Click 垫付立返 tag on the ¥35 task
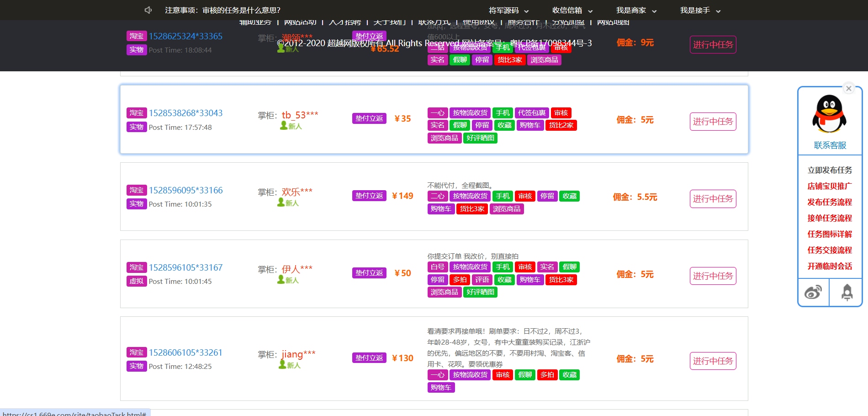This screenshot has height=416, width=868. [369, 118]
